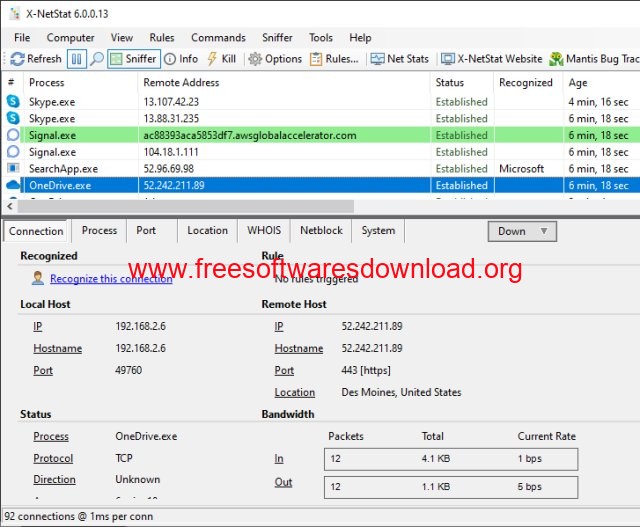Click the Remote Host Port link
The image size is (640, 527).
point(284,370)
